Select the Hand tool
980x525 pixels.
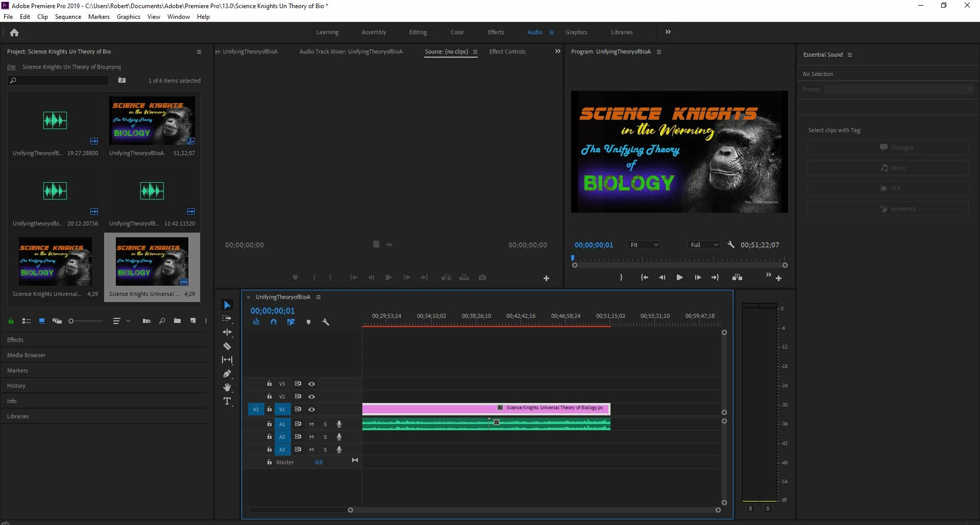(x=227, y=387)
